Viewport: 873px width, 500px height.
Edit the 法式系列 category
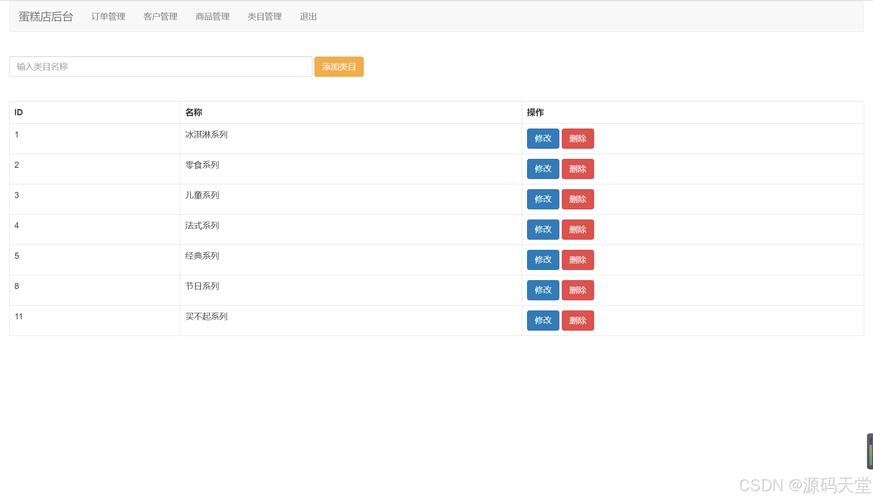pyautogui.click(x=543, y=229)
